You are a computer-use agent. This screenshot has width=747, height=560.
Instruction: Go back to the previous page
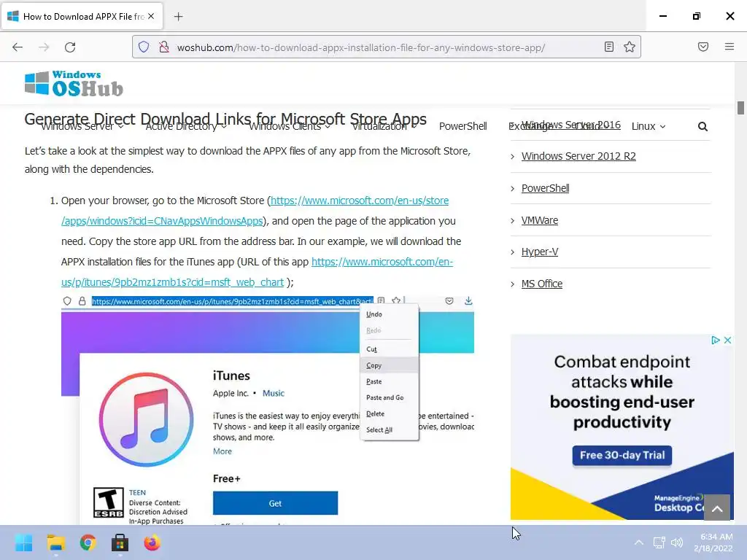point(18,47)
